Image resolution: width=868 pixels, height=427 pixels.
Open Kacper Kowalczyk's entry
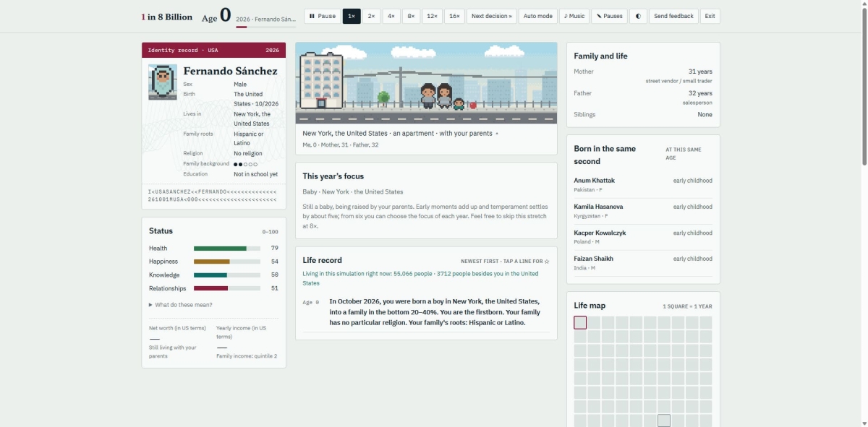643,237
